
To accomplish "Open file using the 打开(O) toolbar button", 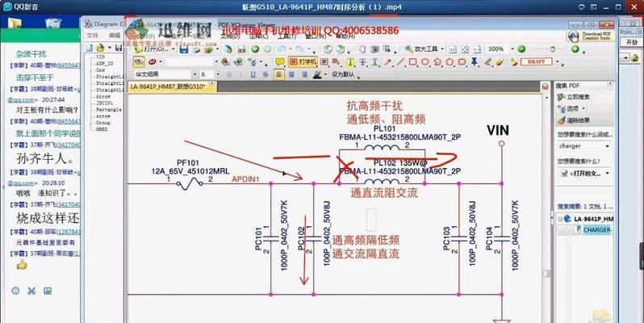I will (152, 49).
